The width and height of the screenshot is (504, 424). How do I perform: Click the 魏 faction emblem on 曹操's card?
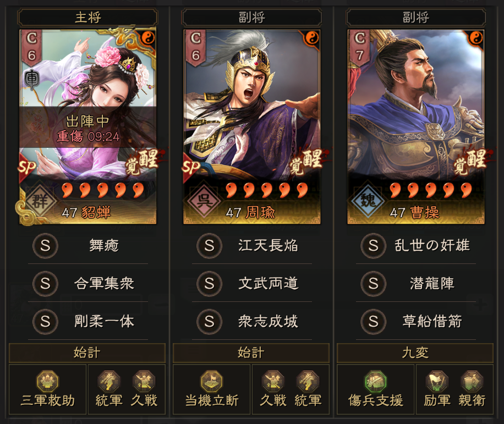tap(368, 202)
